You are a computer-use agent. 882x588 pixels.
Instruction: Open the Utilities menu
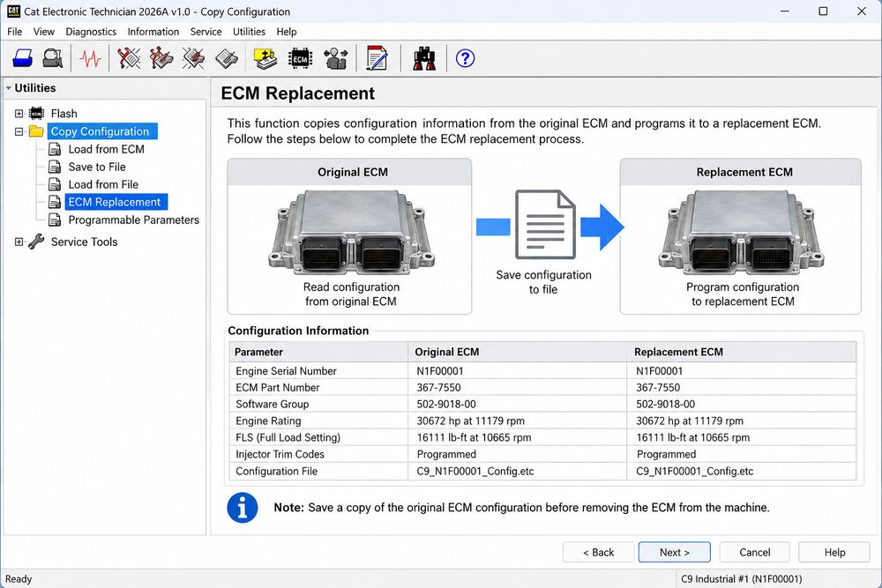249,32
